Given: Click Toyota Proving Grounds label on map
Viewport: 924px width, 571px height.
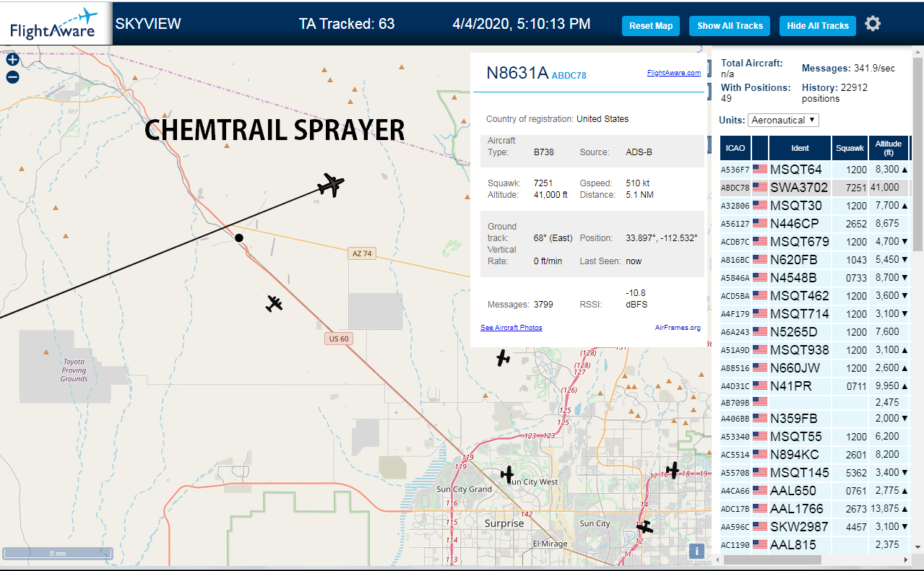Looking at the screenshot, I should 74,370.
